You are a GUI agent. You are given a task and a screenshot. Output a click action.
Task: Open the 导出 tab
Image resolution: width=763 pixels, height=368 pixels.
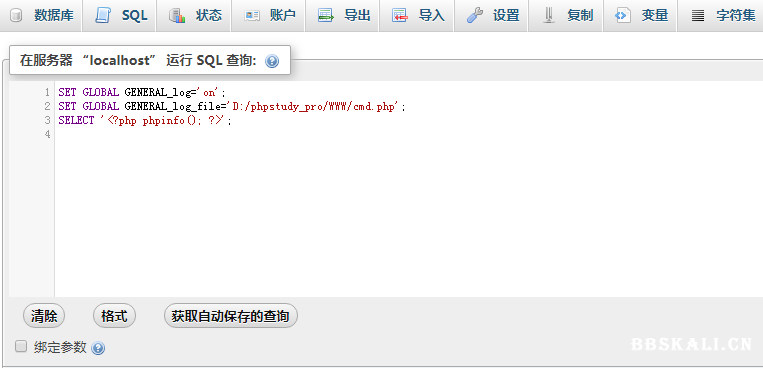click(343, 16)
